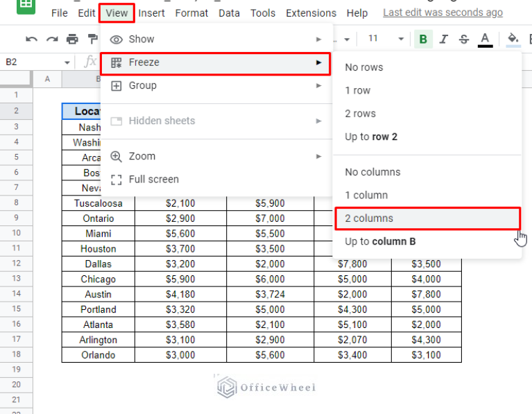
Task: Click the Miami cell
Action: [98, 234]
